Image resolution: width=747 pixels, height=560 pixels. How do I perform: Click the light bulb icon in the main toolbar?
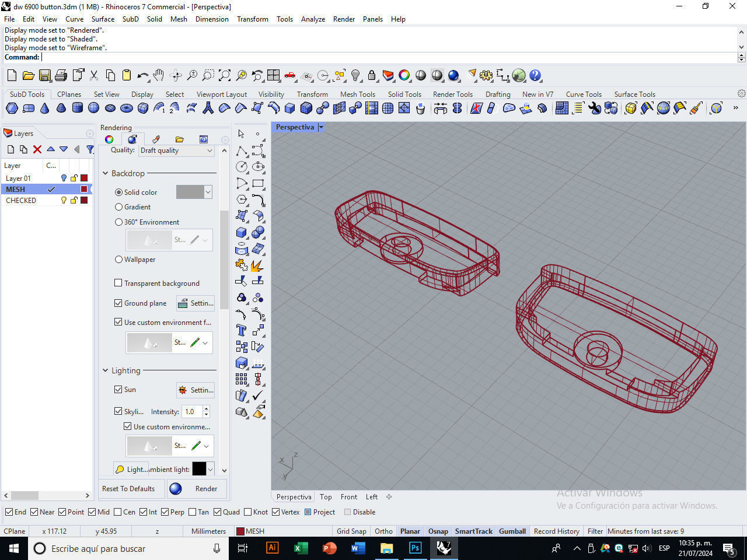tap(355, 75)
